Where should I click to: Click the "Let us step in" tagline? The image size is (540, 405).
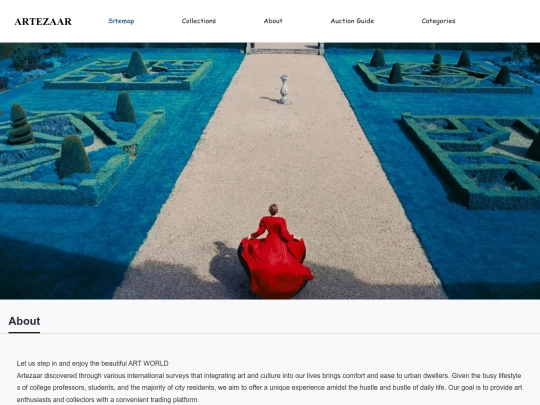(x=92, y=363)
